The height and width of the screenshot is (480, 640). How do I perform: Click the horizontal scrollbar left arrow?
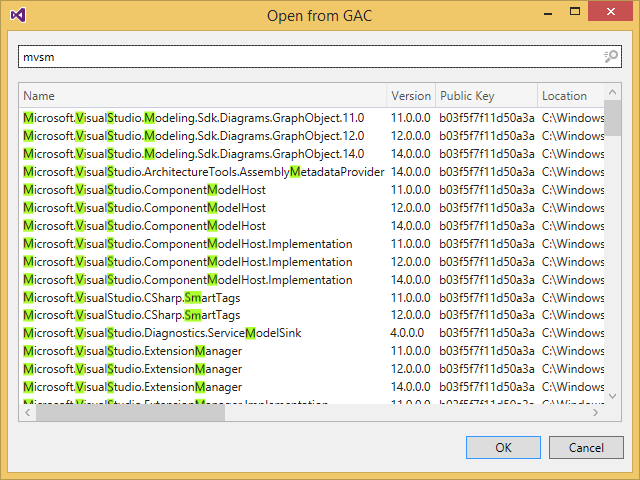(27, 413)
